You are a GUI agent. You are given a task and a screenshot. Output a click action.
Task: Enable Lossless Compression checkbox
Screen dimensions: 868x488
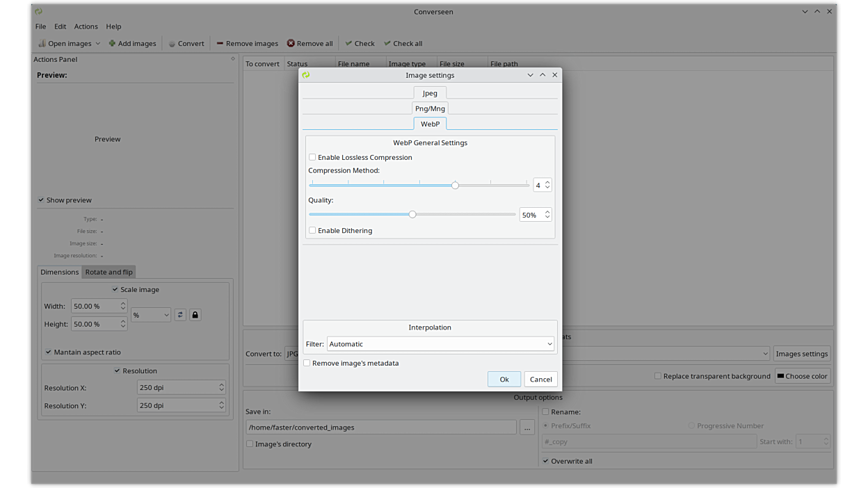312,157
